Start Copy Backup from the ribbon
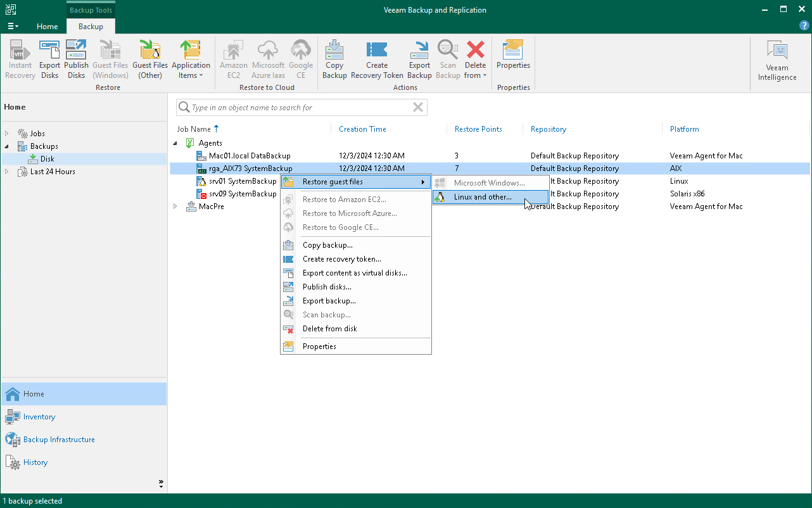 (334, 60)
